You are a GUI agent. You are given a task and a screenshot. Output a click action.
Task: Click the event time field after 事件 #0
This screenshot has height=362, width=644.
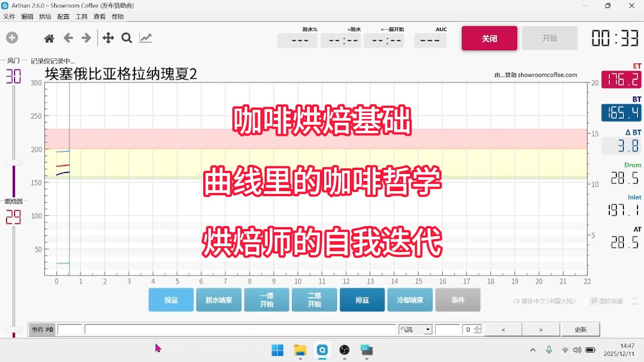[70, 330]
